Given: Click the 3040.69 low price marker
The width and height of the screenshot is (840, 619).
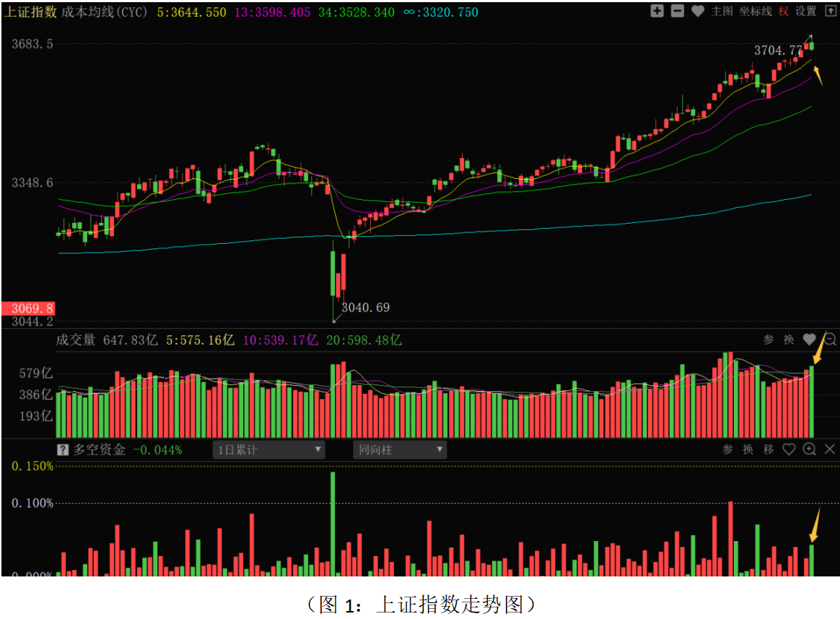Looking at the screenshot, I should click(x=365, y=307).
